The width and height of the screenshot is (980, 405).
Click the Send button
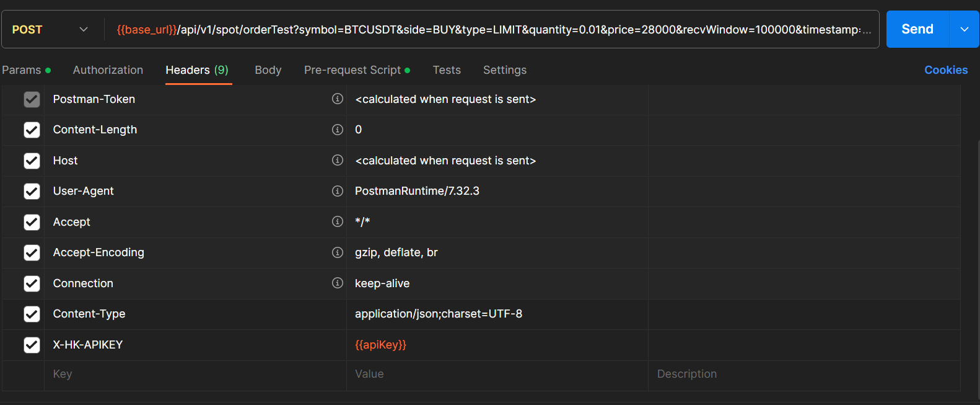pos(917,29)
